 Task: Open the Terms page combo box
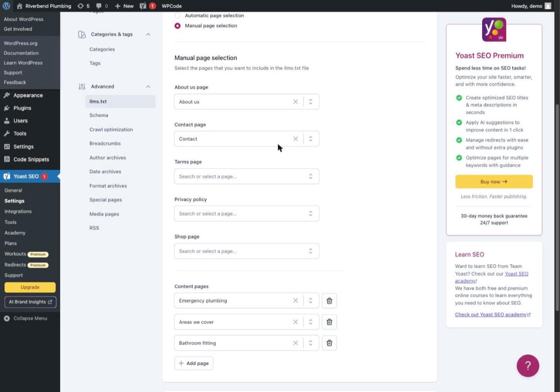(246, 176)
